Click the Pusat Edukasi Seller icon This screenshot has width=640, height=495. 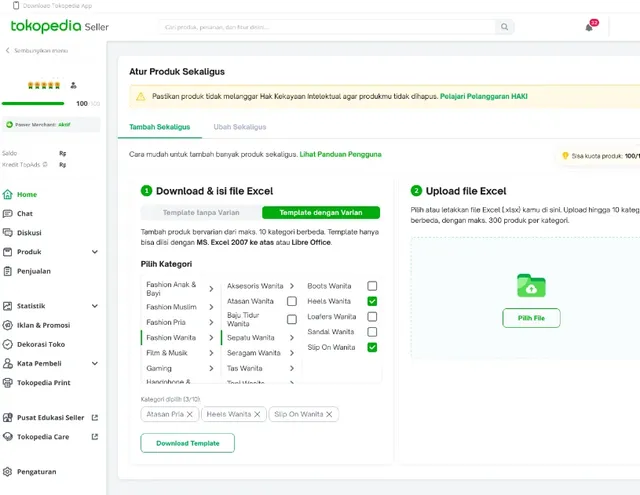7,417
